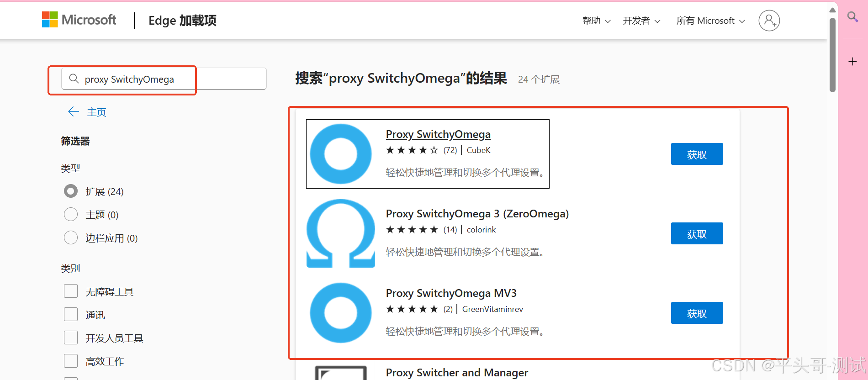Image resolution: width=868 pixels, height=380 pixels.
Task: Open the user sign-in profile icon
Action: point(769,21)
